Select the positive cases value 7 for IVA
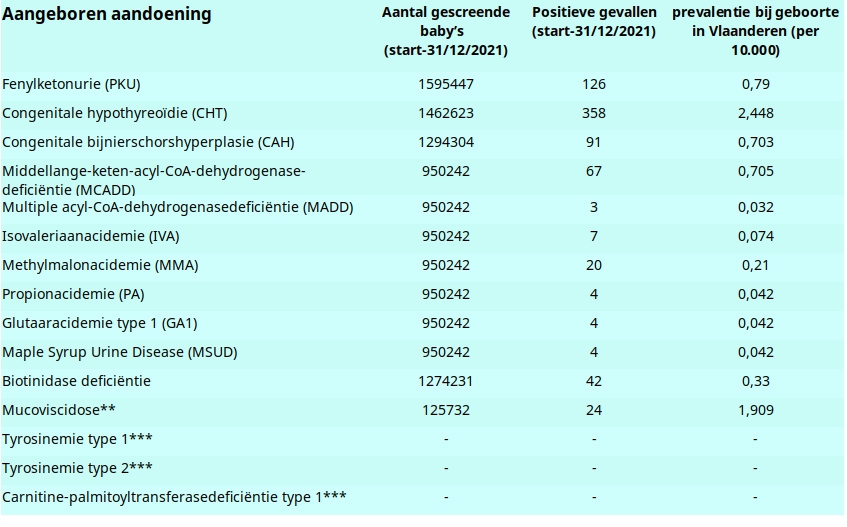 594,237
